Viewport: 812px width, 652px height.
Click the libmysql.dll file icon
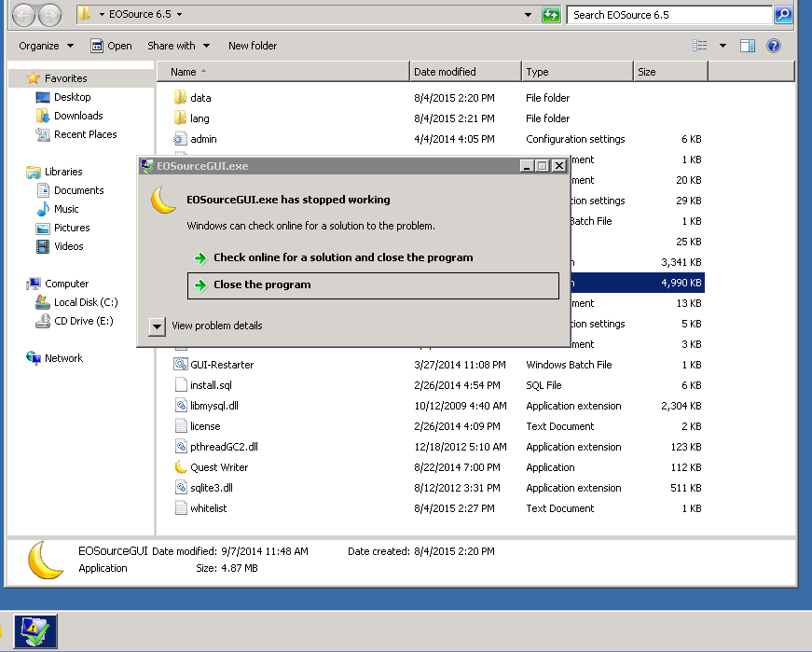[x=181, y=406]
